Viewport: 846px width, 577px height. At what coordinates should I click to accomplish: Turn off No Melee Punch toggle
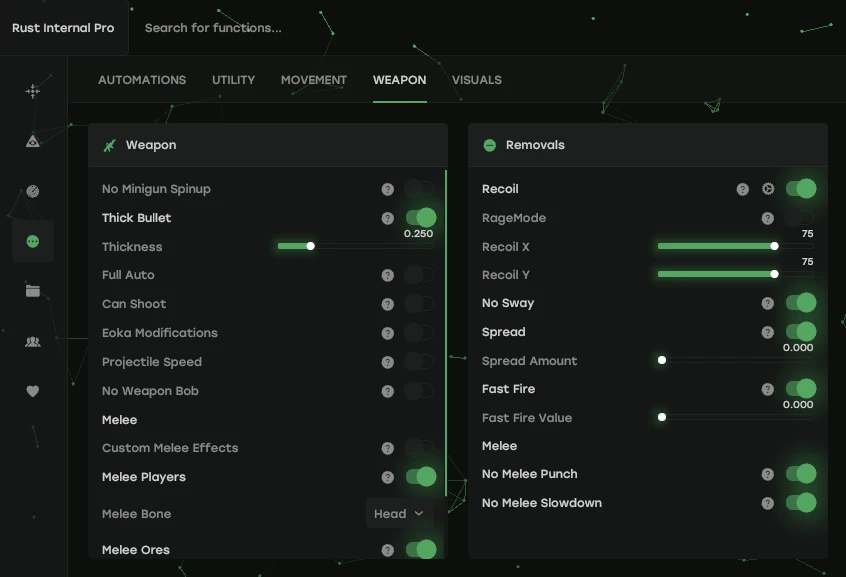pos(801,473)
